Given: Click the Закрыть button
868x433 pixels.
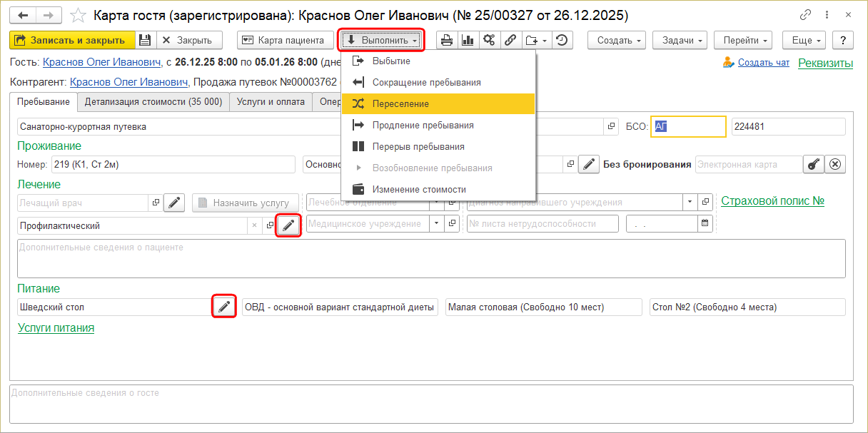Looking at the screenshot, I should 190,41.
